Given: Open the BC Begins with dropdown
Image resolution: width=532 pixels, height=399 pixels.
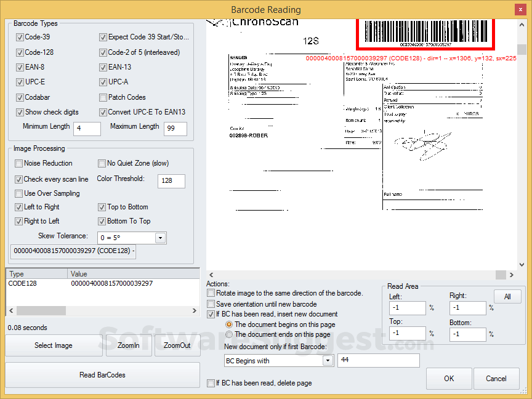Looking at the screenshot, I should pyautogui.click(x=328, y=361).
